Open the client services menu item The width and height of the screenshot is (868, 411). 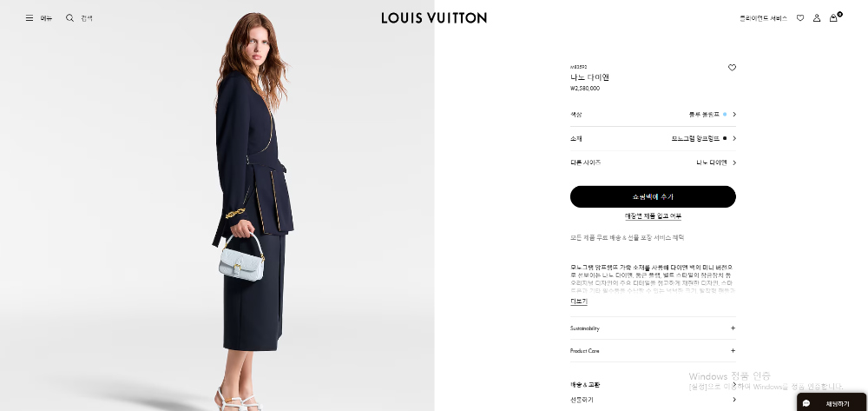[763, 17]
